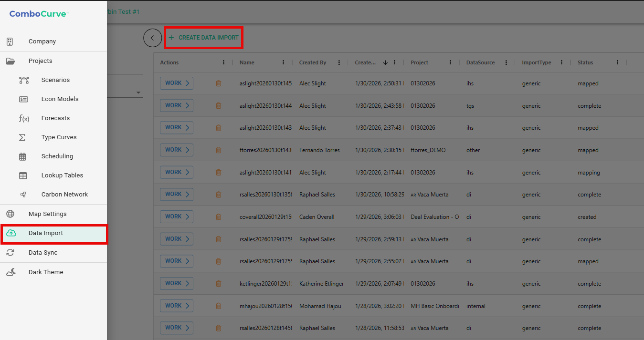This screenshot has height=340, width=644.
Task: Open the Name column options menu
Action: (x=284, y=62)
